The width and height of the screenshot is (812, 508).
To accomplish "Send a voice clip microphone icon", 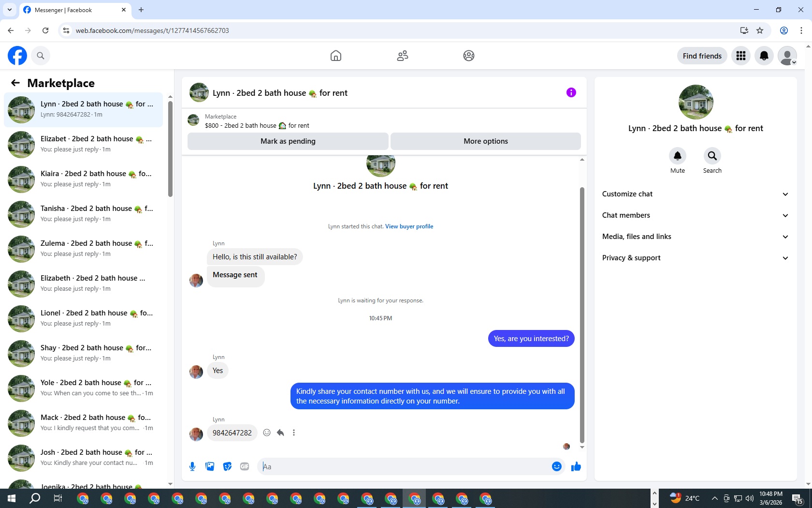I will tap(192, 466).
